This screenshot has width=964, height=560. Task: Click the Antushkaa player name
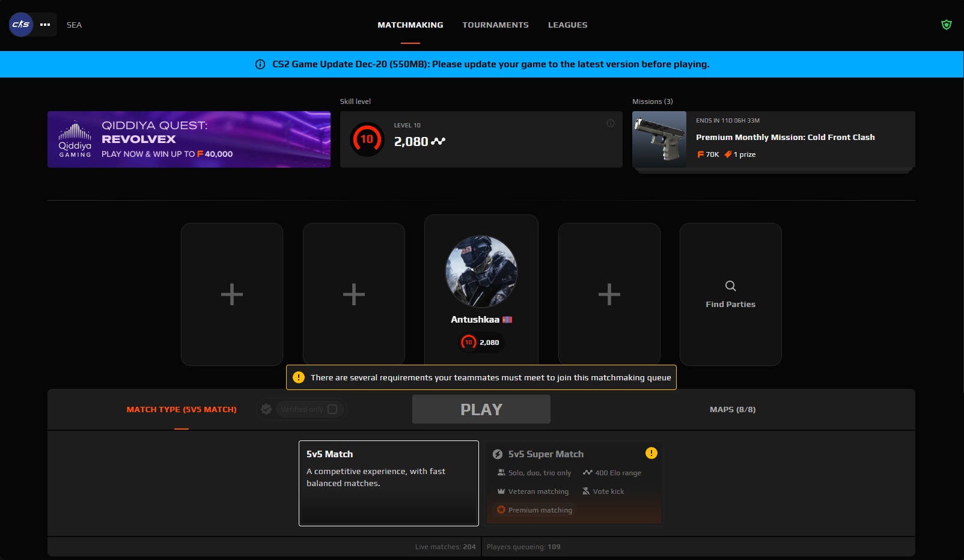coord(475,320)
